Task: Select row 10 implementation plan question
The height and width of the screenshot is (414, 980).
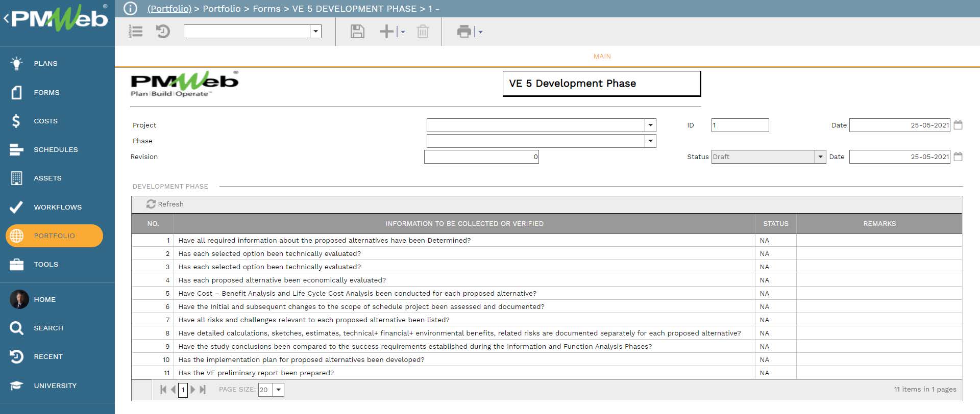Action: point(547,359)
